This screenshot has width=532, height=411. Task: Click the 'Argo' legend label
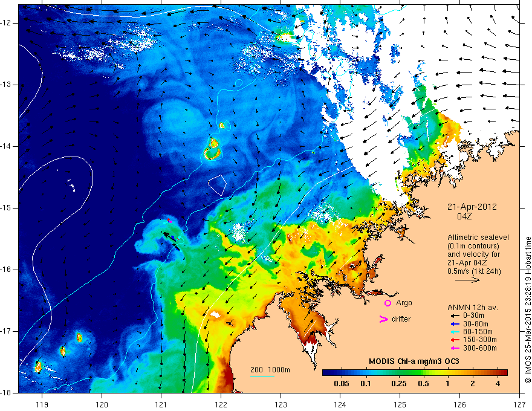pos(404,303)
